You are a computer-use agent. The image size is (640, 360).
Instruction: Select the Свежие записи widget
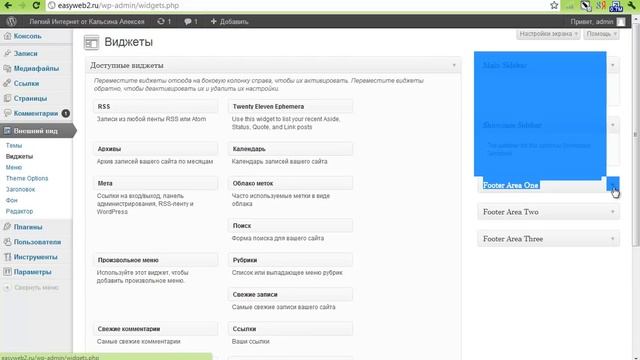point(291,294)
